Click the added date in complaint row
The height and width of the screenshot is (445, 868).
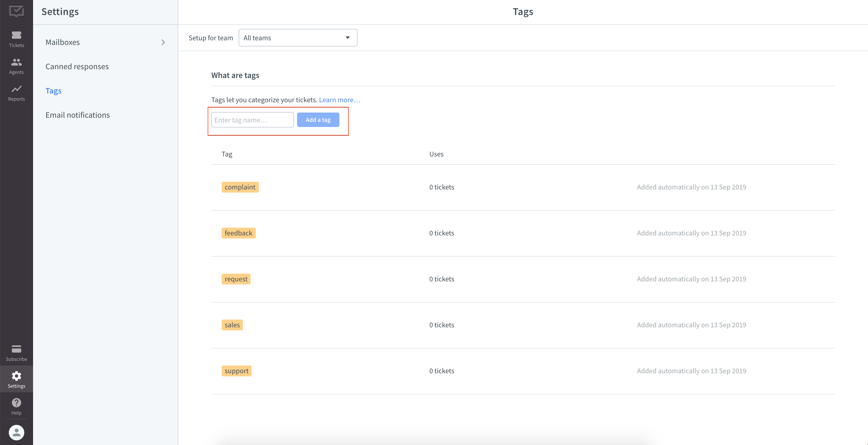click(x=691, y=187)
